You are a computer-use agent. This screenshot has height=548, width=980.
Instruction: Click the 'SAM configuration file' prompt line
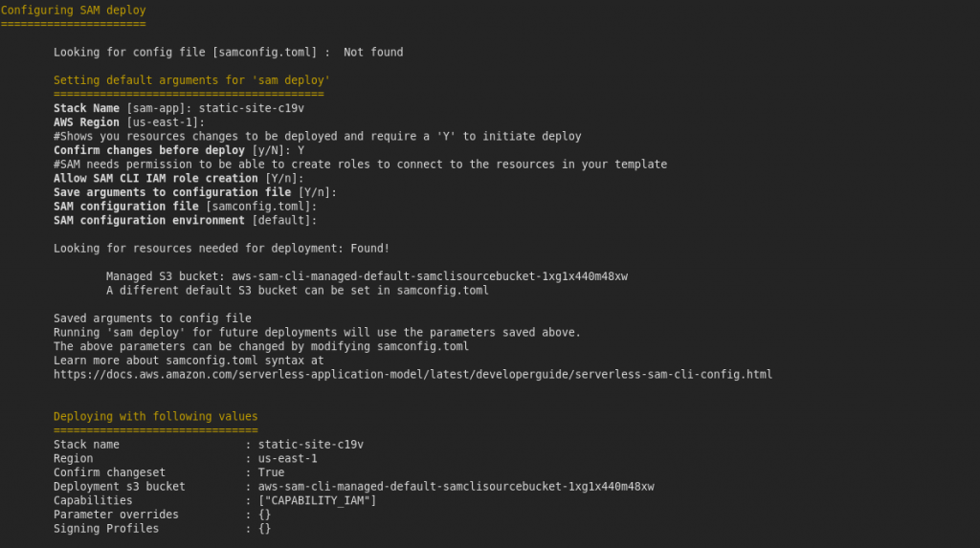point(185,207)
